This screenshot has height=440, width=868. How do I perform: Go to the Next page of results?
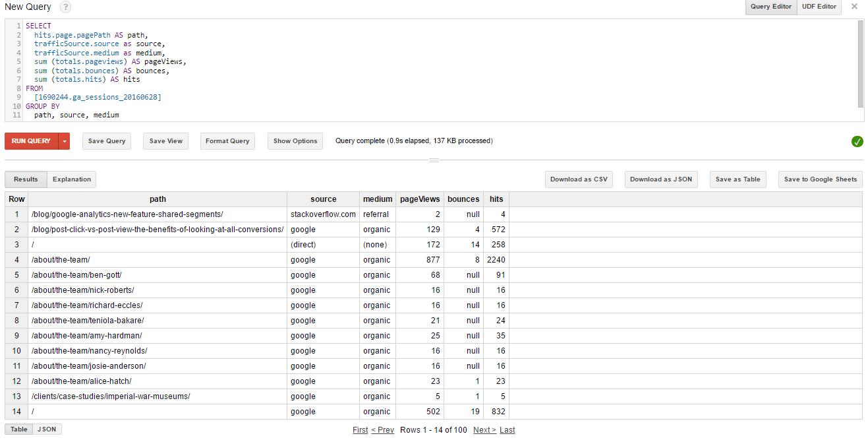484,429
